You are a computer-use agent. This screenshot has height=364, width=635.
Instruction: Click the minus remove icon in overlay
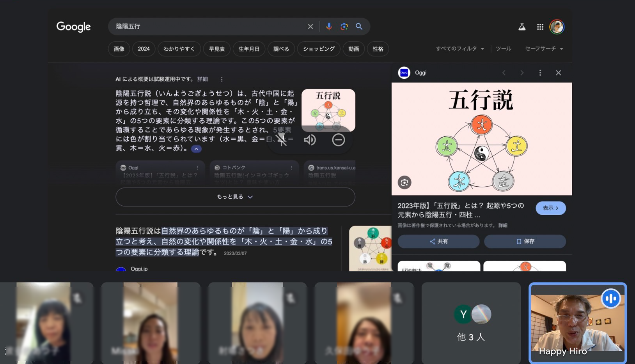coord(338,140)
